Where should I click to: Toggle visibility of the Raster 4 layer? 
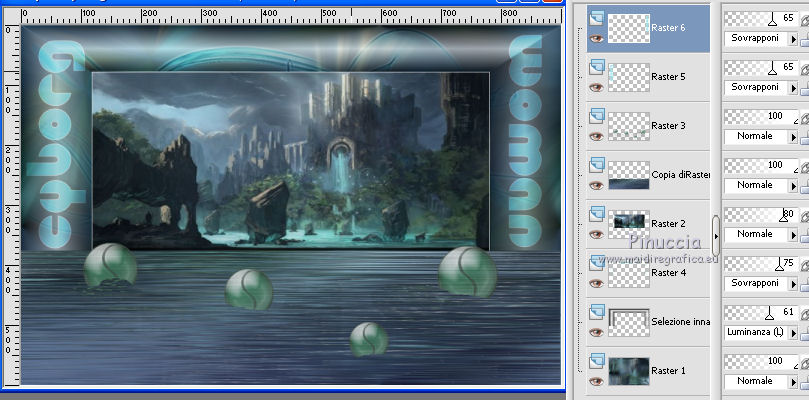point(596,283)
